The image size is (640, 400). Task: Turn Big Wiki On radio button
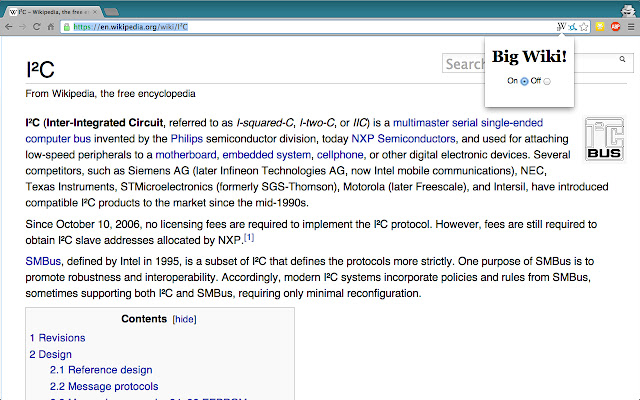pyautogui.click(x=524, y=81)
